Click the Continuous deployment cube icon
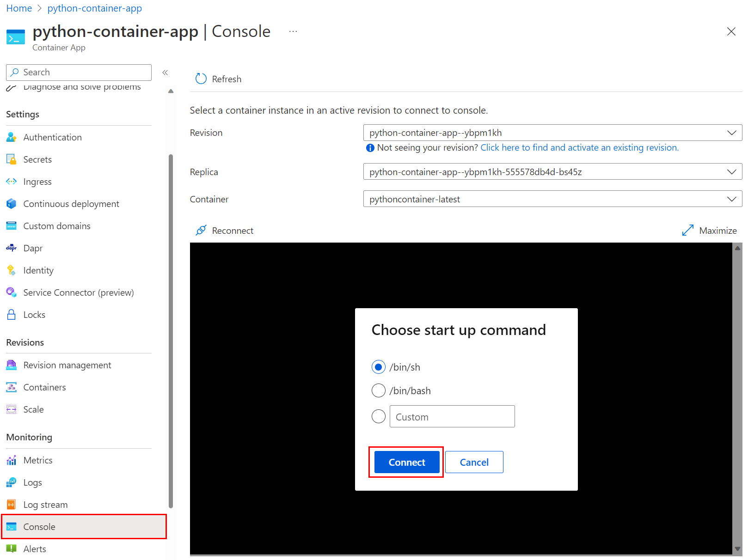 [x=12, y=204]
